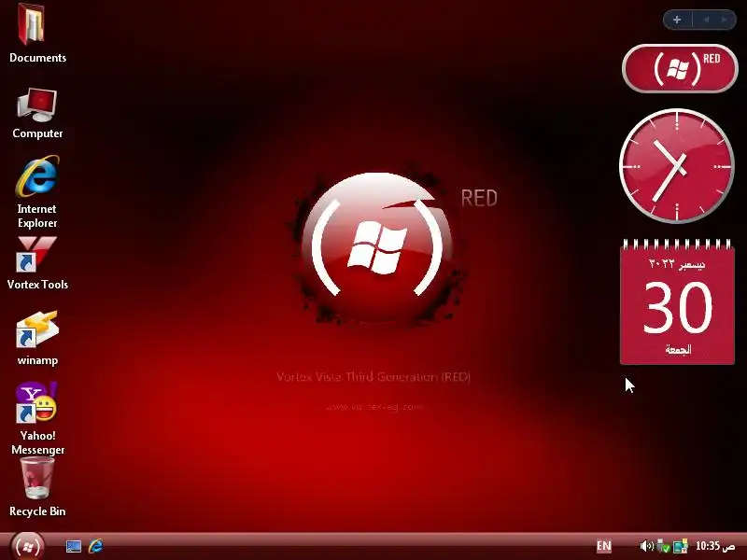This screenshot has width=747, height=560.
Task: Open the Start menu orb
Action: tap(27, 546)
